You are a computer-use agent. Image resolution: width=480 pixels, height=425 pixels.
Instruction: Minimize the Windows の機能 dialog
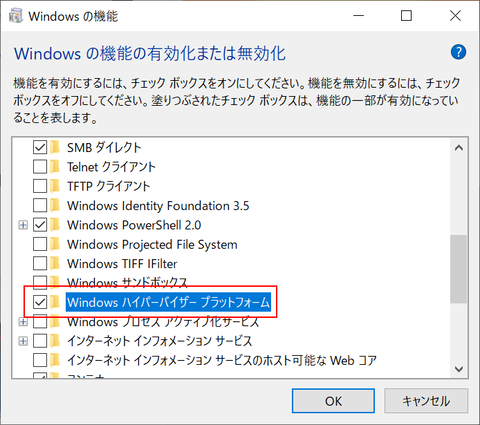point(359,16)
